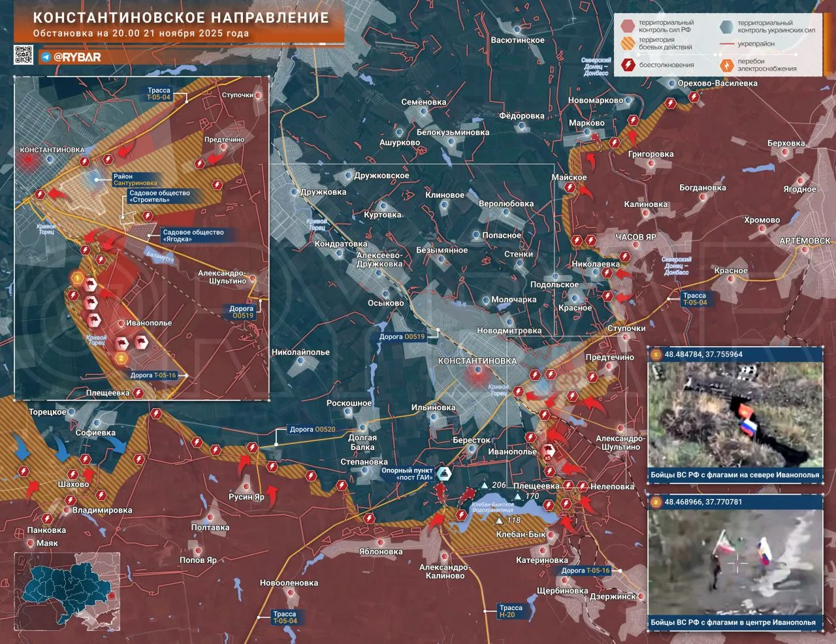Select the blue Ukrainian control legend swatch
The width and height of the screenshot is (836, 644).
coord(726,26)
